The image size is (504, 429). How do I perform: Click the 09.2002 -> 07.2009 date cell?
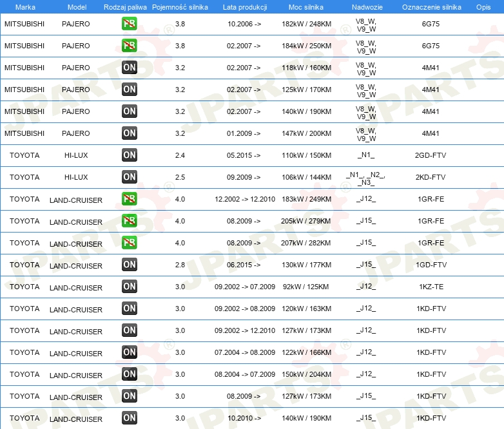point(245,287)
